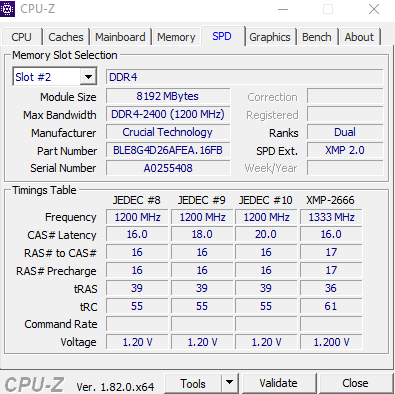This screenshot has height=394, width=395.
Task: Click the Part Number field BLE8G4D26AFEA.16FB
Action: (x=168, y=150)
